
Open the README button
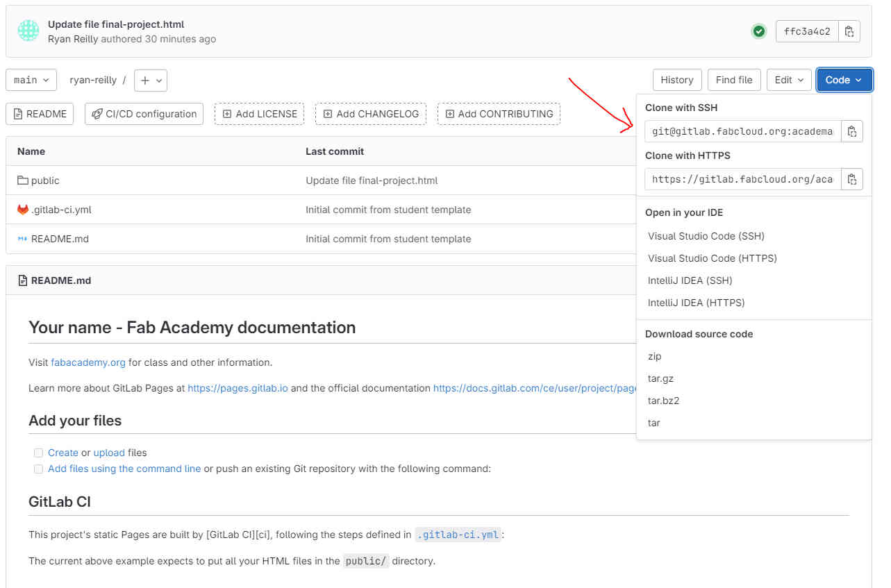tap(40, 114)
